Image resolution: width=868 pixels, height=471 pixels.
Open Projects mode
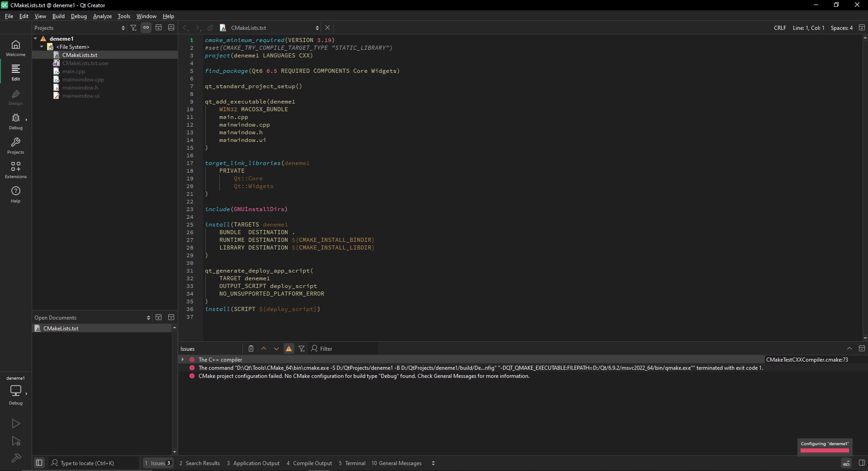pos(16,146)
